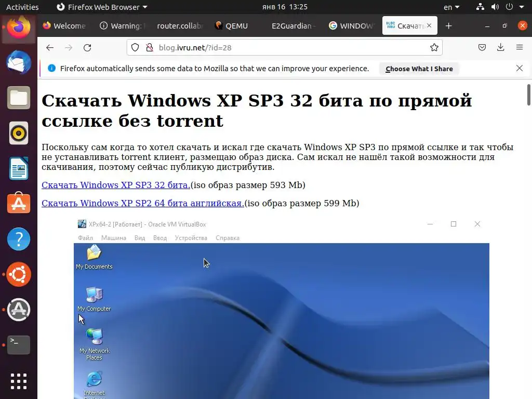Show Applications grid
The image size is (532, 399).
pos(19,381)
